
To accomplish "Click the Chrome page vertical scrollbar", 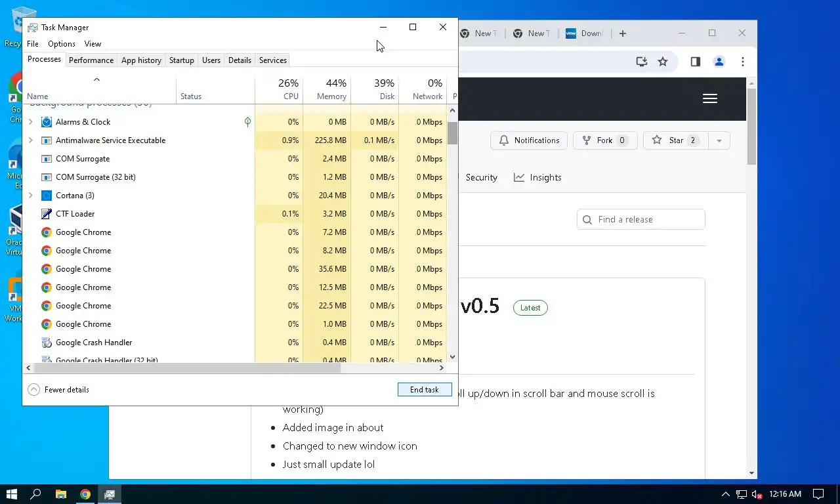I will click(751, 126).
